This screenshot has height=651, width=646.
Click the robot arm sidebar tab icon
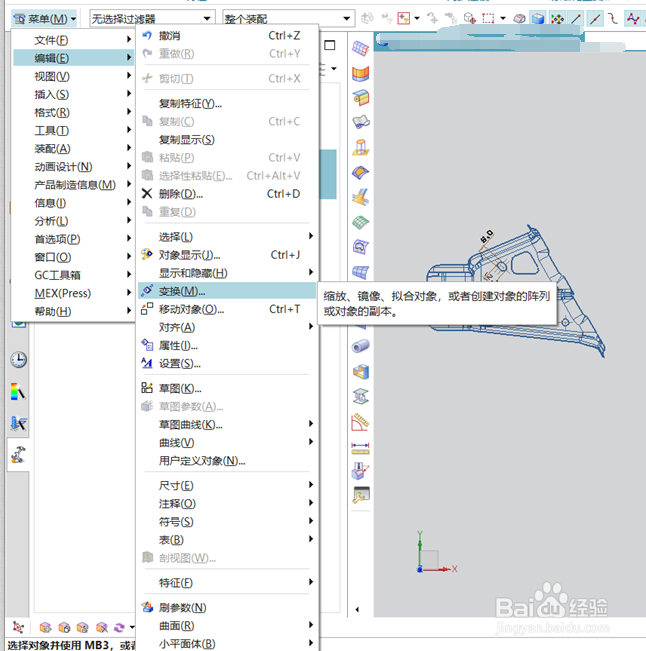click(18, 455)
